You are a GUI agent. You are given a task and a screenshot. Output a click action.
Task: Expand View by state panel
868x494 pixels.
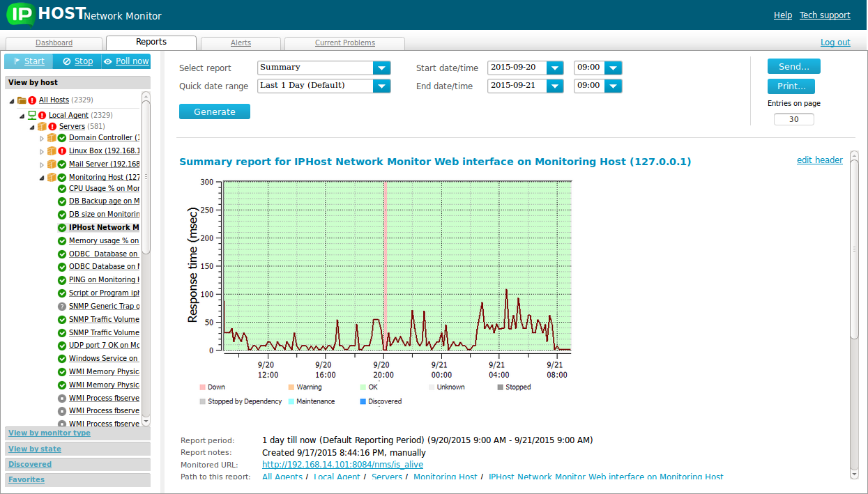coord(77,449)
